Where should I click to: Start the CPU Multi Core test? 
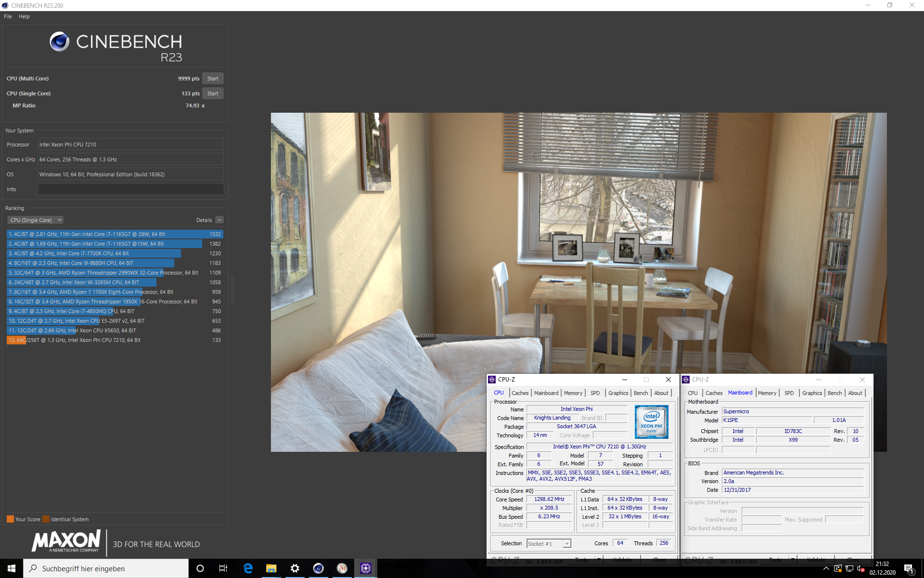point(212,79)
